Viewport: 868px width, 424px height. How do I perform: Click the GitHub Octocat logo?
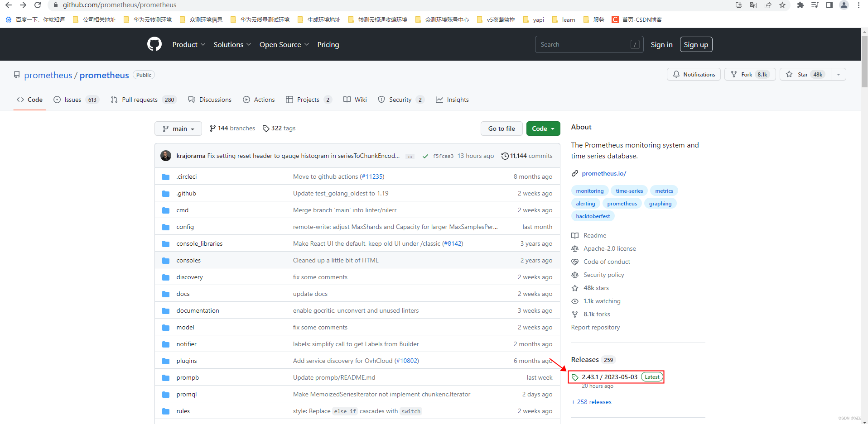(154, 44)
